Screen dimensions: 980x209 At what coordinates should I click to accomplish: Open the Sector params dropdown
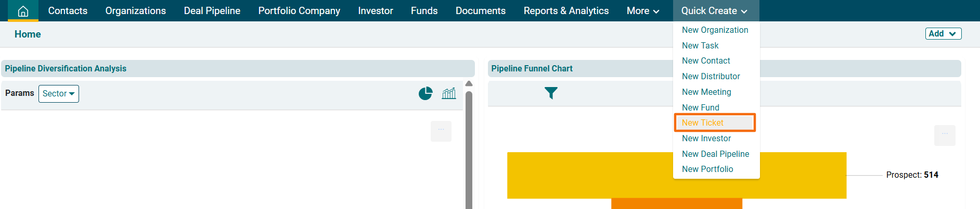[58, 94]
